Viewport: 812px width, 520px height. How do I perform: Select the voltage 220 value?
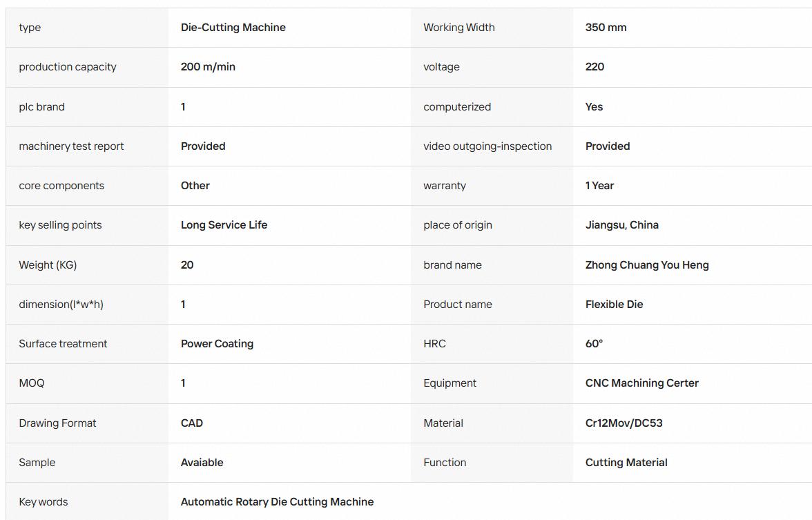(594, 67)
